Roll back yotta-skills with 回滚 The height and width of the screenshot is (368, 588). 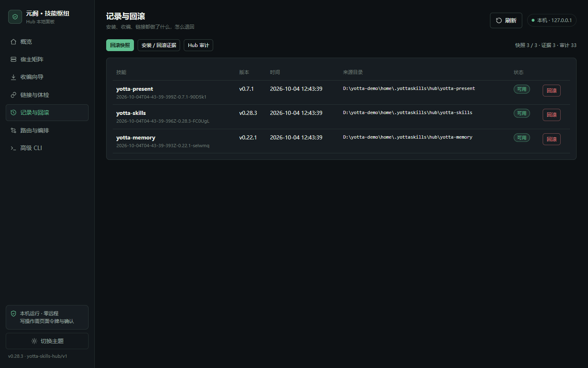coord(552,115)
